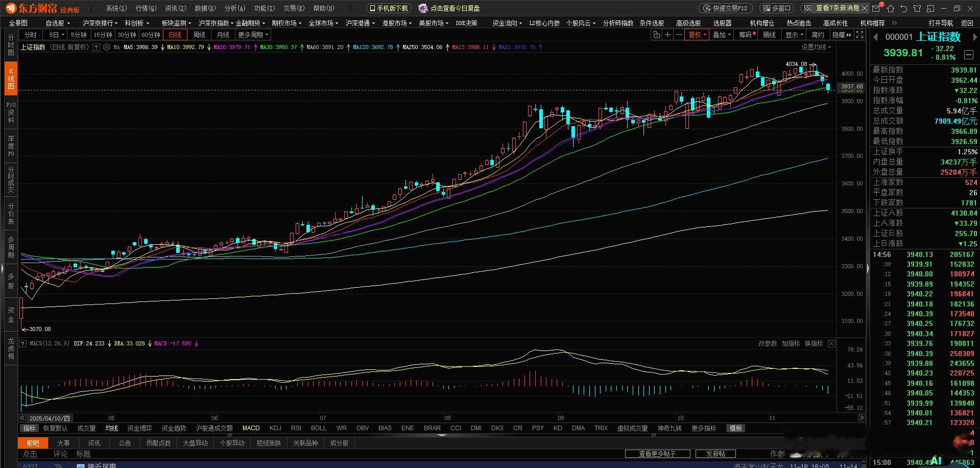Open the 分时图 sidebar view
Image resolution: width=980 pixels, height=468 pixels.
click(11, 45)
